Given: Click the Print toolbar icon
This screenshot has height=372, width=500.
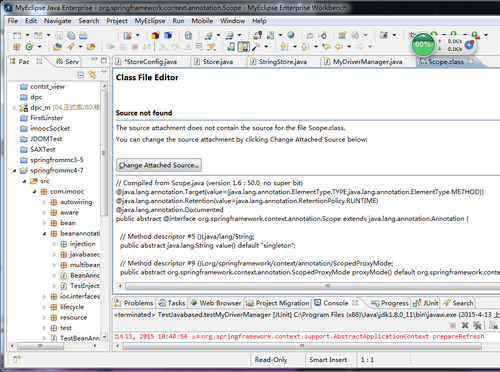Looking at the screenshot, I should [83, 35].
